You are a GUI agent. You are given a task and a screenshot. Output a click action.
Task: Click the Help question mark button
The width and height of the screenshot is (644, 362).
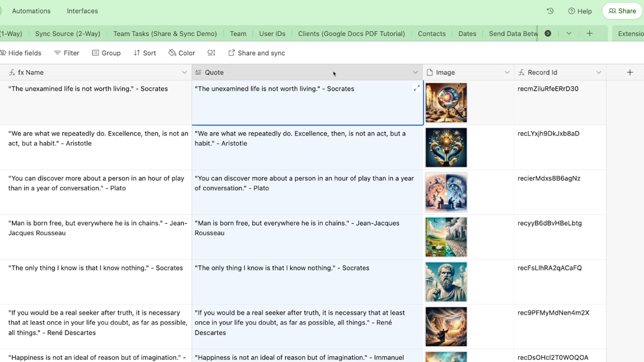coord(580,11)
